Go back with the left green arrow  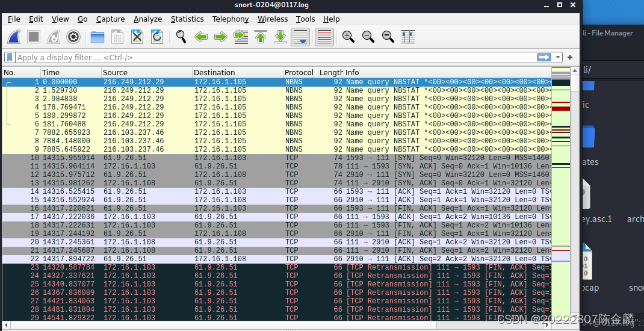click(201, 37)
